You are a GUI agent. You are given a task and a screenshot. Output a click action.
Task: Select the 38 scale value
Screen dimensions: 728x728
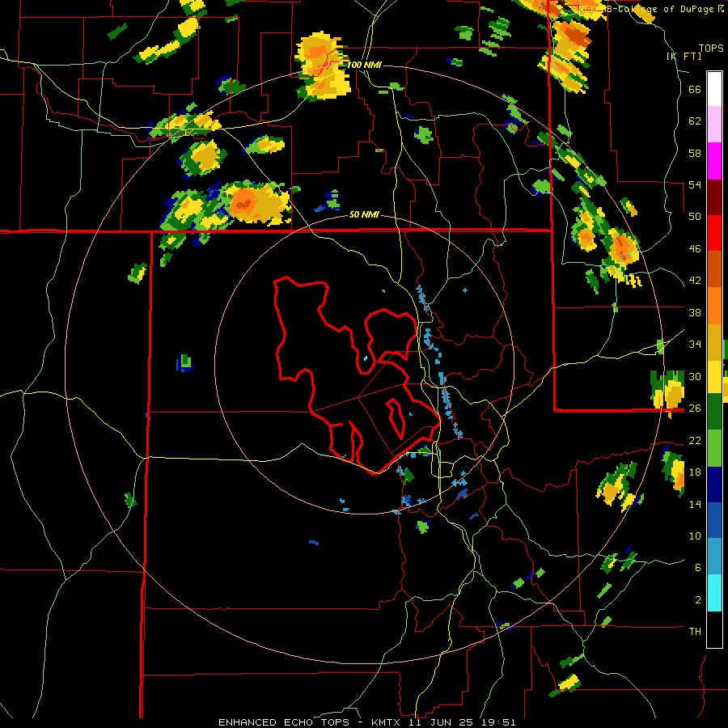695,312
